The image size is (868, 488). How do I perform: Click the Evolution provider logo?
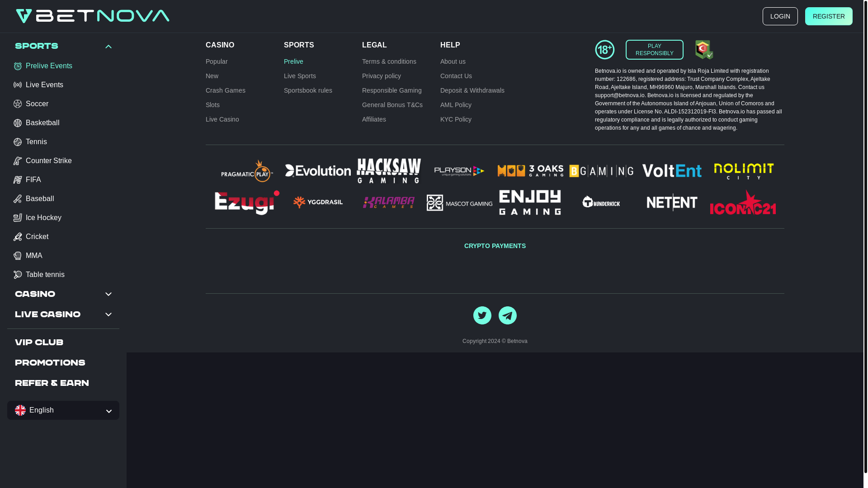318,171
